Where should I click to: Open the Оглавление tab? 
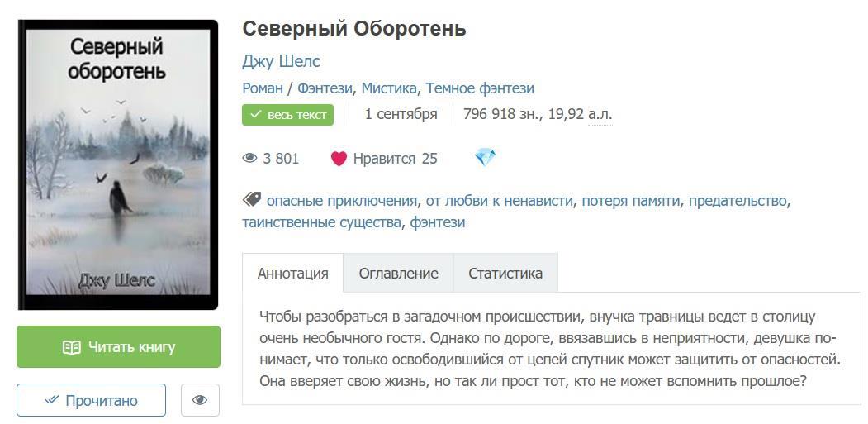[398, 274]
